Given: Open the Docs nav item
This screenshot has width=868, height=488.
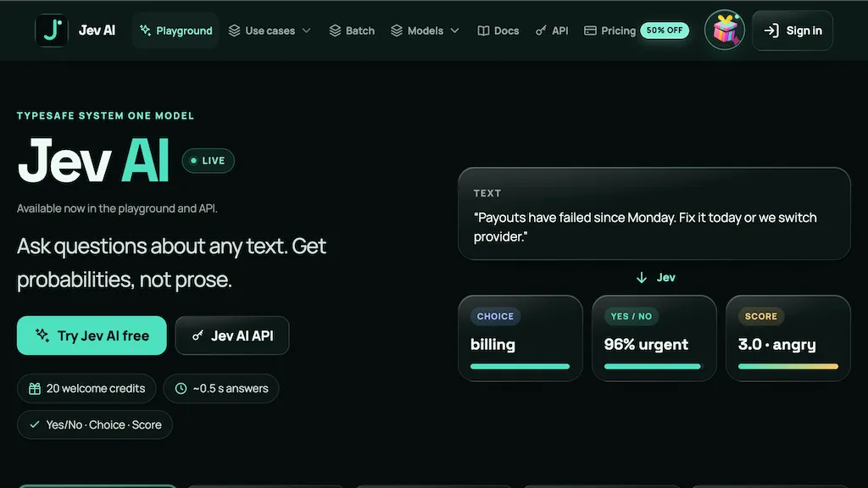Looking at the screenshot, I should pyautogui.click(x=498, y=30).
